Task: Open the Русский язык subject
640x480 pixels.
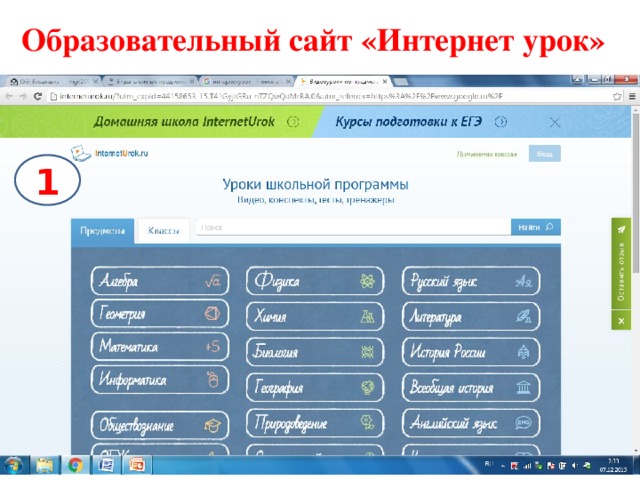Action: pos(471,281)
